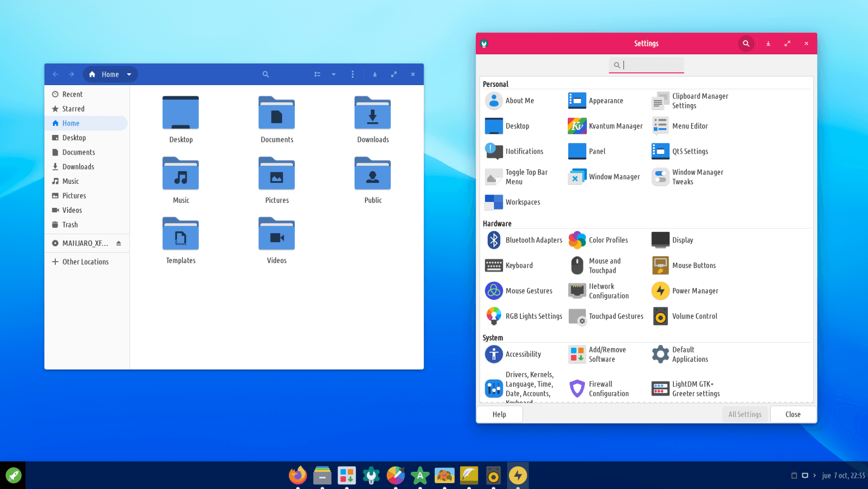Launch Color Profiles settings
868x489 pixels.
coord(599,240)
